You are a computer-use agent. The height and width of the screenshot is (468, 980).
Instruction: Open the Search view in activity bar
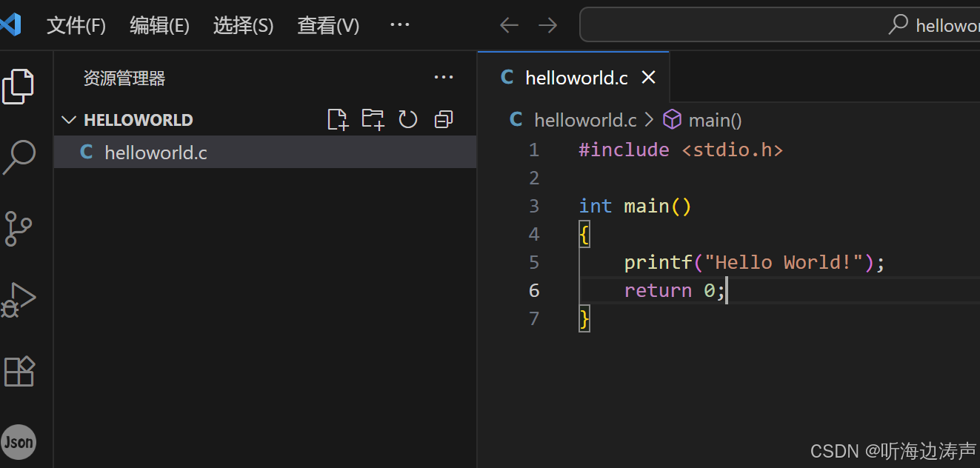point(19,157)
